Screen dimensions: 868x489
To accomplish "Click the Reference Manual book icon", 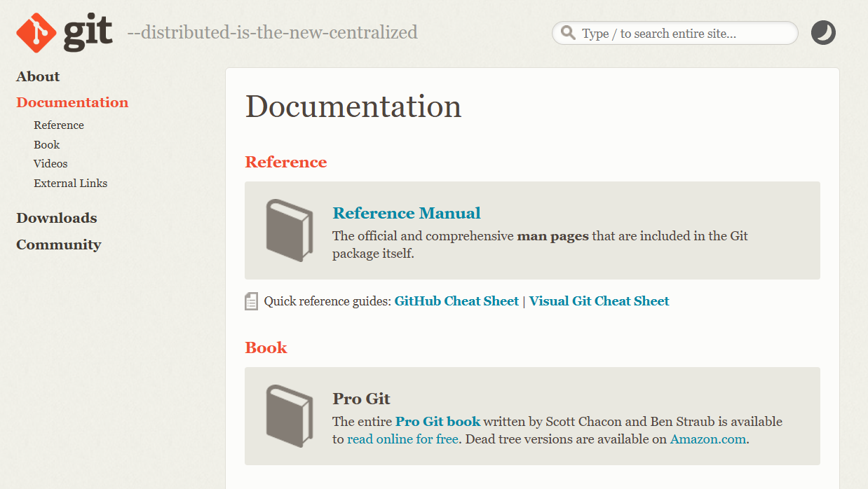I will click(289, 230).
